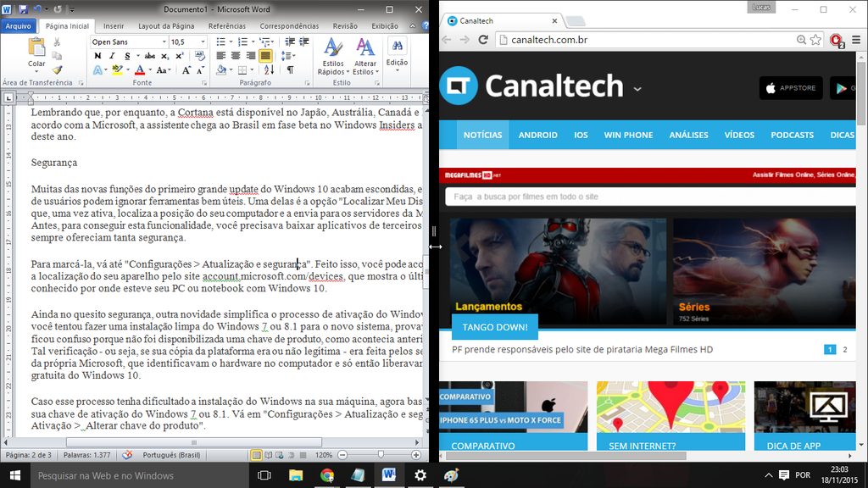
Task: Click the Shrink Font icon
Action: (x=200, y=70)
